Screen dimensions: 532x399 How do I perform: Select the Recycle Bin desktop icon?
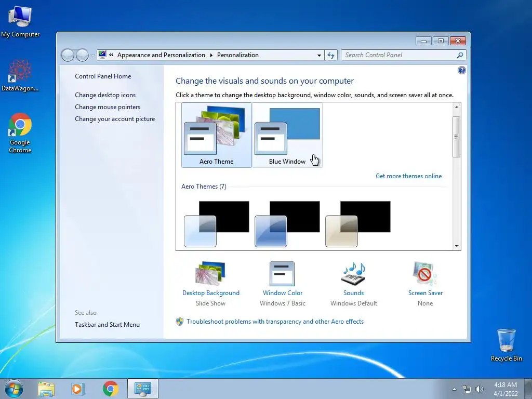506,345
